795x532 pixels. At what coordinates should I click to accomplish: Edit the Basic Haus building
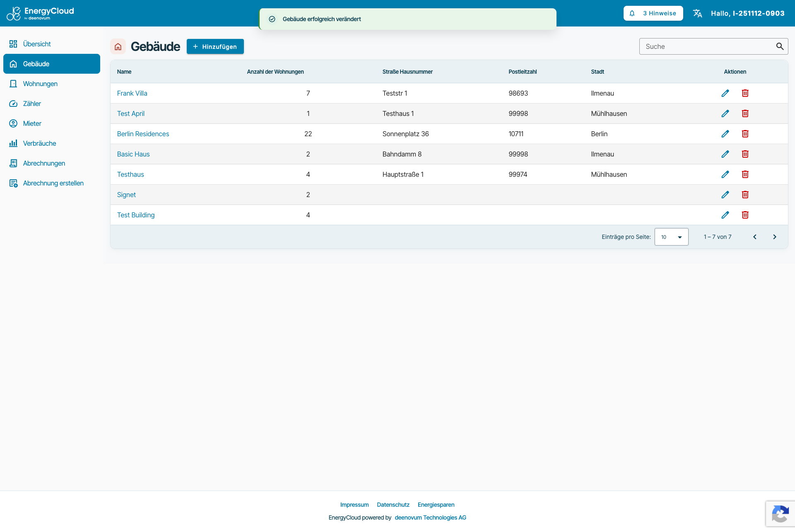(x=725, y=154)
